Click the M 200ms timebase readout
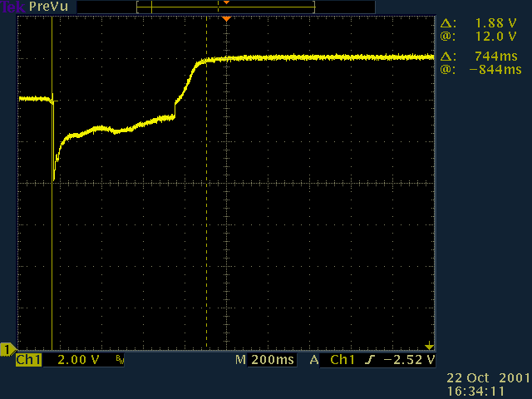 pyautogui.click(x=264, y=361)
